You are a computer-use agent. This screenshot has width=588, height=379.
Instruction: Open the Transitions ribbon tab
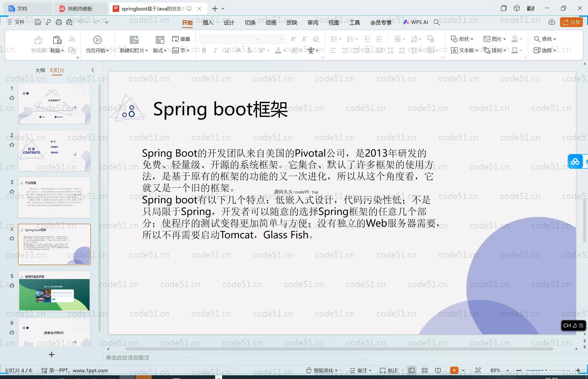tap(250, 22)
